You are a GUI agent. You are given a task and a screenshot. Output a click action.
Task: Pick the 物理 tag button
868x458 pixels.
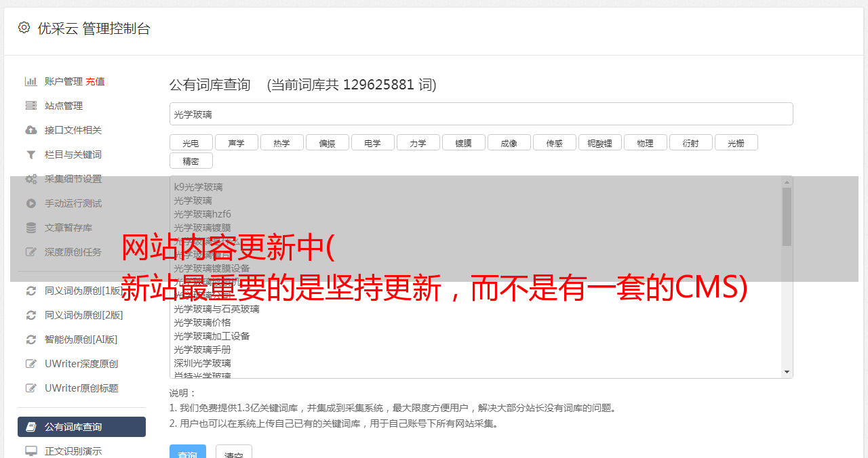[x=645, y=142]
